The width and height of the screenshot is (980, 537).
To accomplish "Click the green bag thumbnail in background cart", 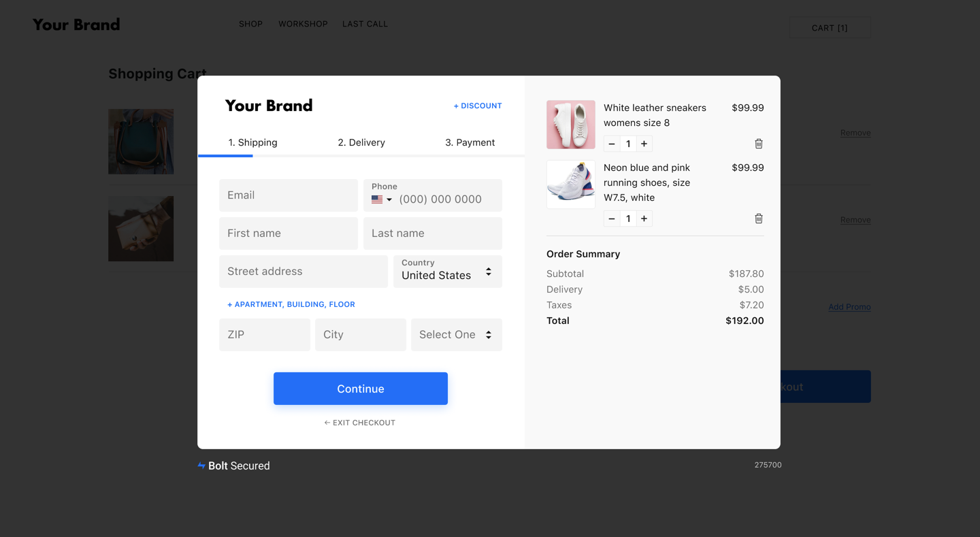I will [141, 142].
